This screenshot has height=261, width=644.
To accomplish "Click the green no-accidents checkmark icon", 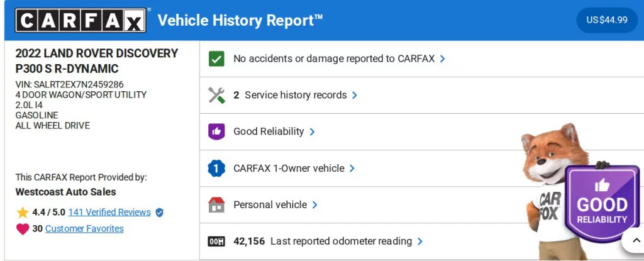I will pos(216,58).
